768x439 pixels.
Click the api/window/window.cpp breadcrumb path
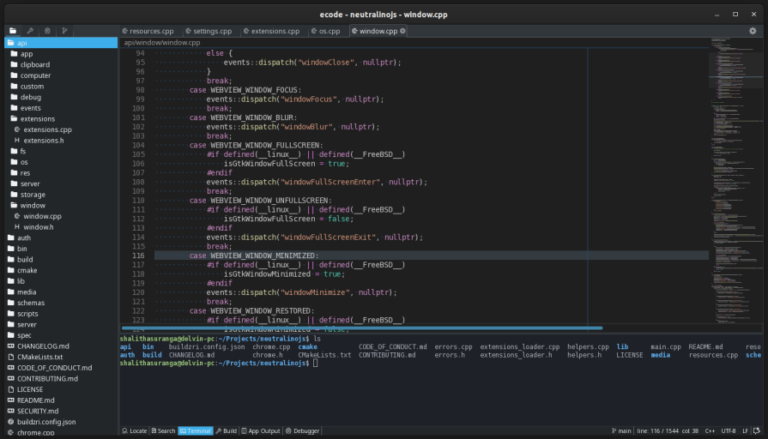pos(162,43)
